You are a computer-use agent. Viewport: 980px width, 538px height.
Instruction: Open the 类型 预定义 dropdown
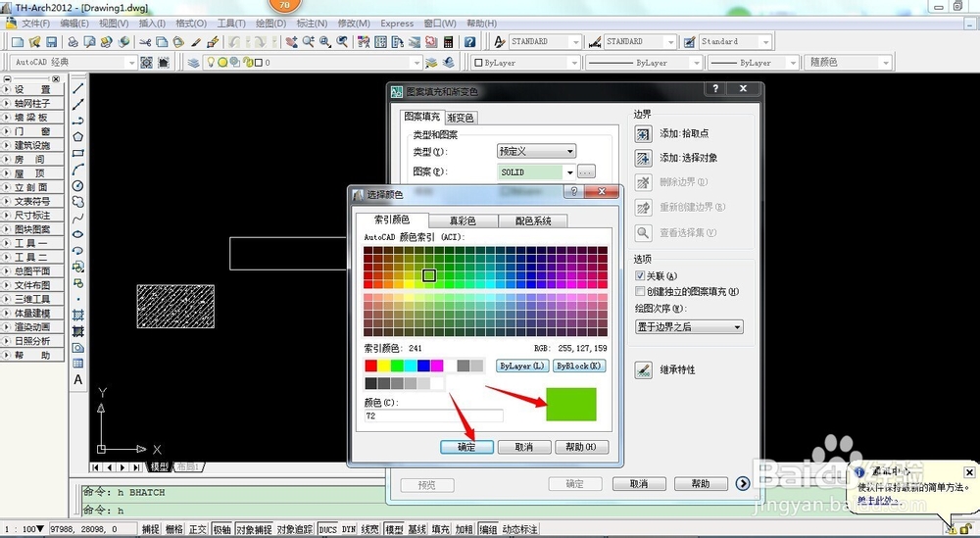coord(536,151)
